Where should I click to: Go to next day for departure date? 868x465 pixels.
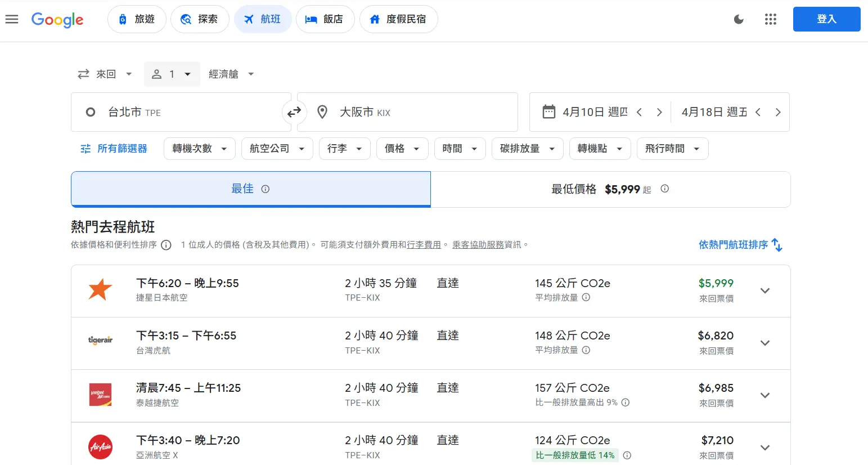coord(659,112)
